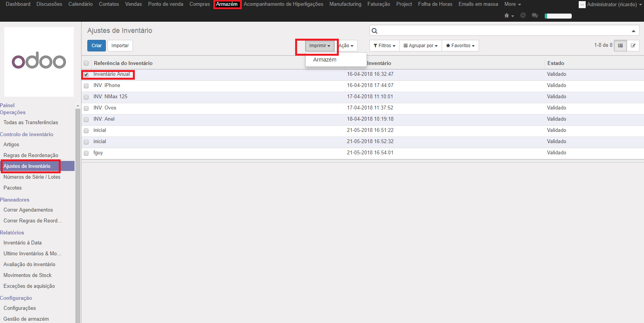The image size is (644, 323).
Task: Open the Agrupar por dropdown
Action: pyautogui.click(x=420, y=46)
